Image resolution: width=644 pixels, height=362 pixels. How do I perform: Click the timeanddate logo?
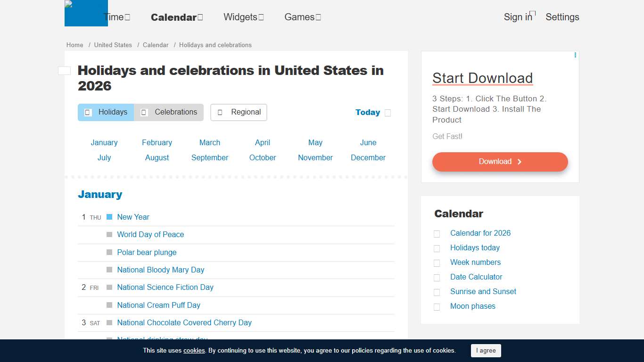click(x=86, y=13)
